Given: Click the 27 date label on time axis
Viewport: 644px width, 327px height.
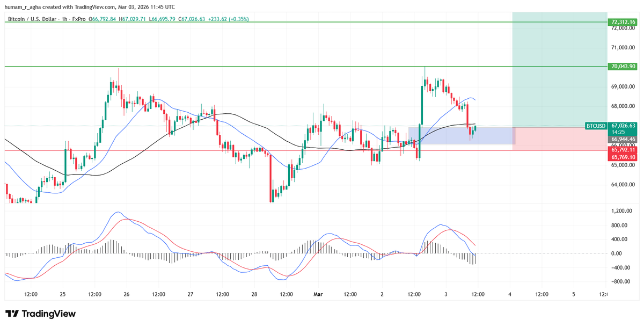Looking at the screenshot, I should pos(191,294).
